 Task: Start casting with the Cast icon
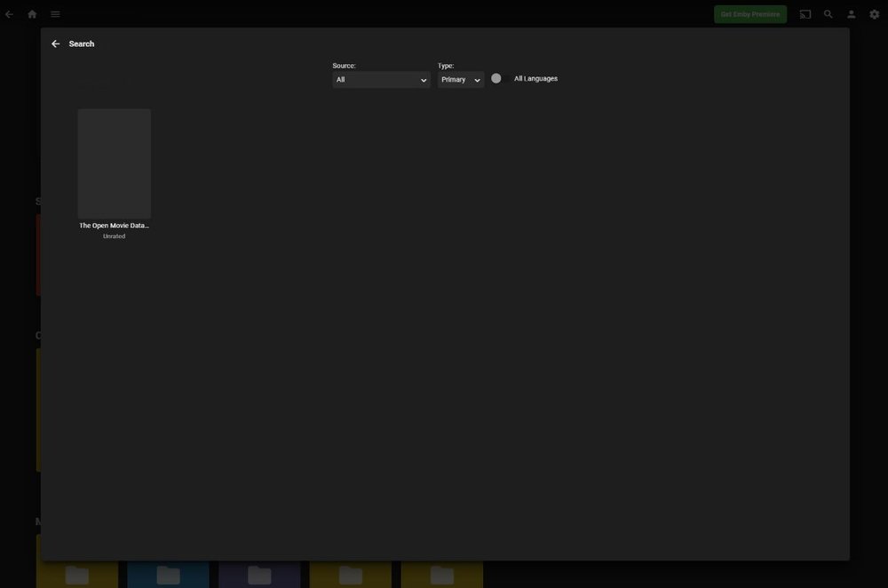(805, 13)
